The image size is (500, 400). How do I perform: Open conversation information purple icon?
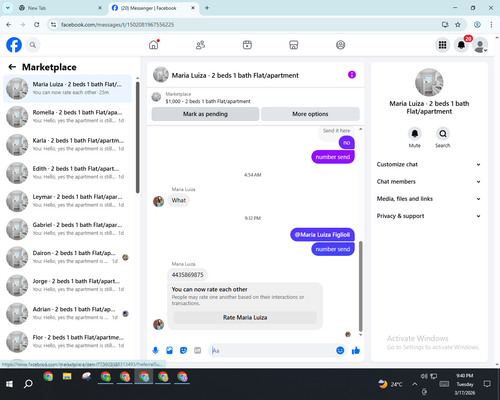[352, 75]
